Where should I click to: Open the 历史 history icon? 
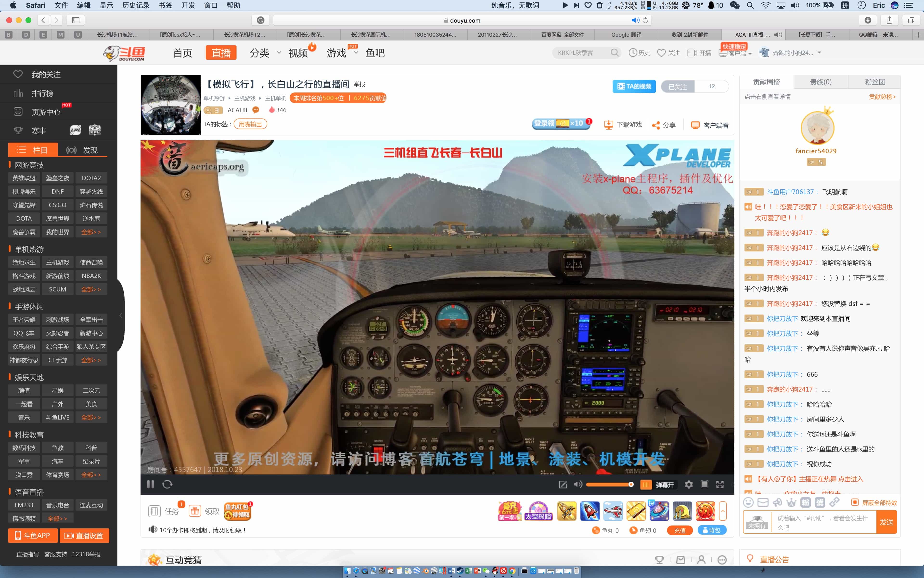pyautogui.click(x=633, y=53)
